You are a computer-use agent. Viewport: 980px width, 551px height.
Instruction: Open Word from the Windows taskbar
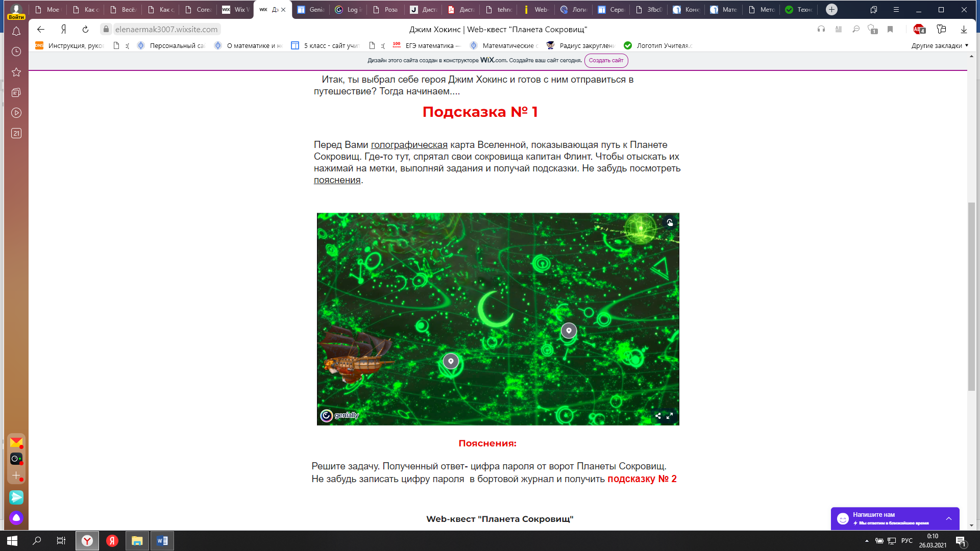pyautogui.click(x=162, y=541)
